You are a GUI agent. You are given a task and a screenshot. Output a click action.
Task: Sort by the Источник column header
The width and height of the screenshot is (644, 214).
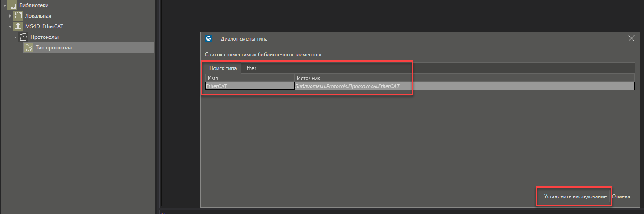465,78
